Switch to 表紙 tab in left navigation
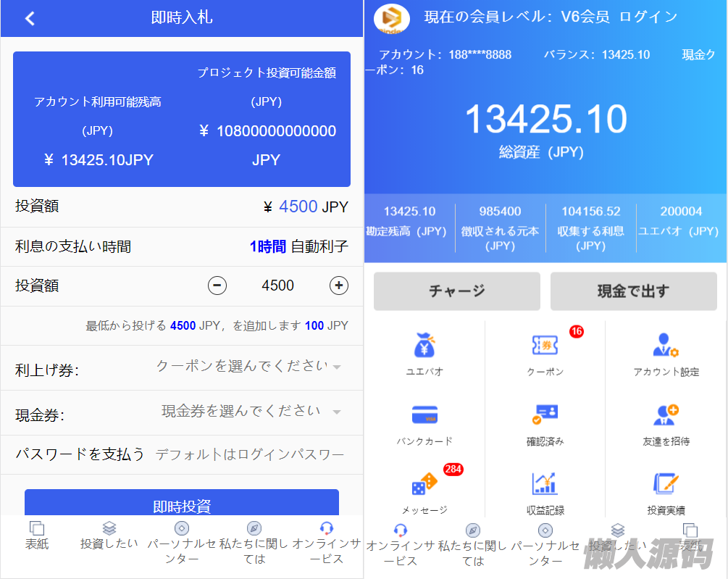The width and height of the screenshot is (728, 579). tap(37, 536)
